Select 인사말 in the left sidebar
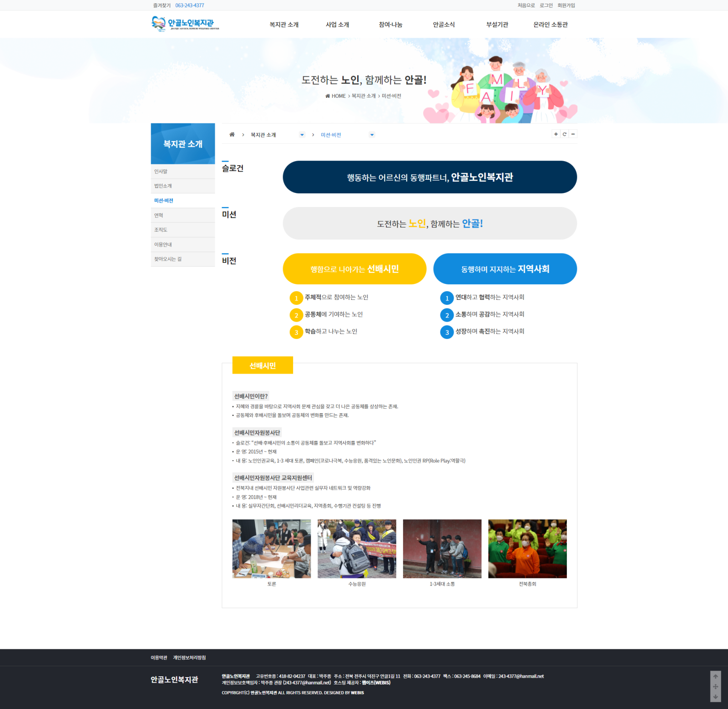The width and height of the screenshot is (728, 709). 161,172
